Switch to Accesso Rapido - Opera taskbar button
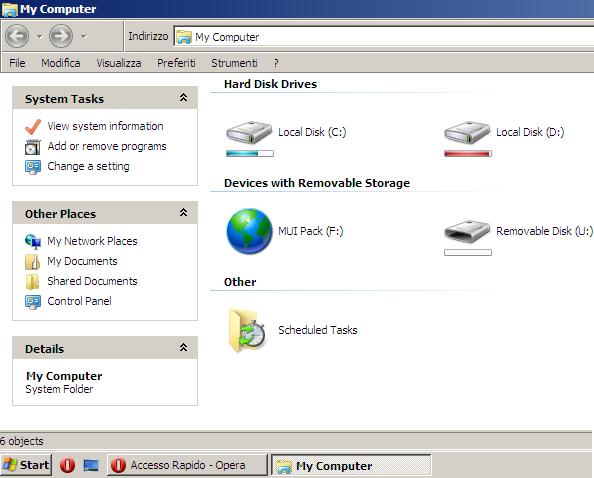 pyautogui.click(x=187, y=465)
